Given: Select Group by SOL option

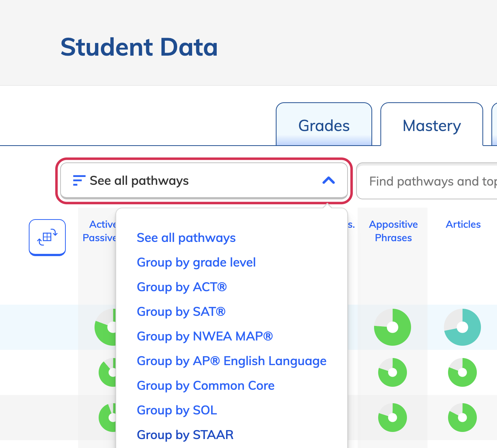Looking at the screenshot, I should pos(177,410).
